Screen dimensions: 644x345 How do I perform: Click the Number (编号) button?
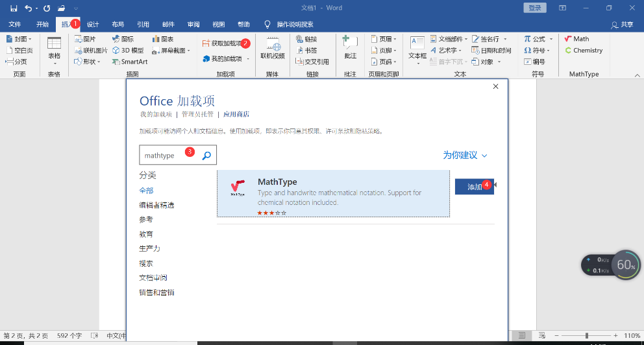[534, 62]
